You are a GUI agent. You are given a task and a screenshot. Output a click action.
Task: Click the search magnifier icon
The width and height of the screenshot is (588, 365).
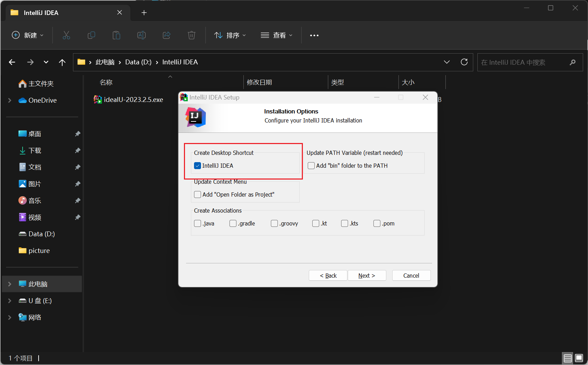573,62
